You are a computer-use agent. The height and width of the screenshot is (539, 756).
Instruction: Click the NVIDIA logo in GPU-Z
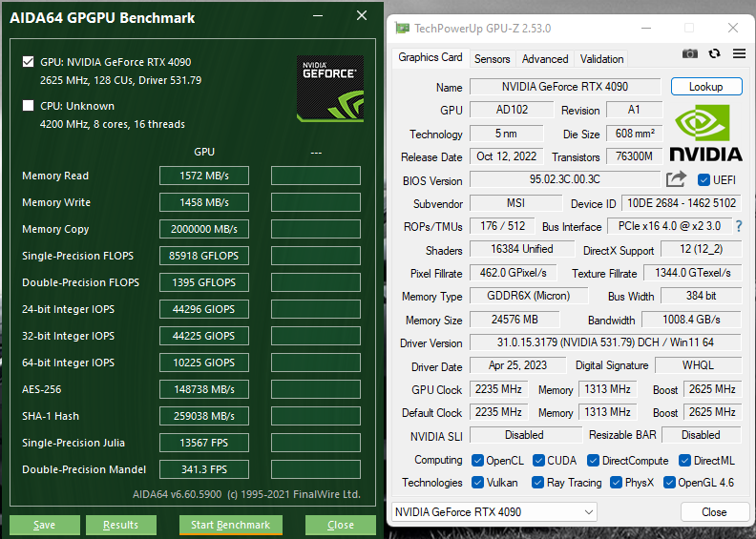tap(705, 133)
